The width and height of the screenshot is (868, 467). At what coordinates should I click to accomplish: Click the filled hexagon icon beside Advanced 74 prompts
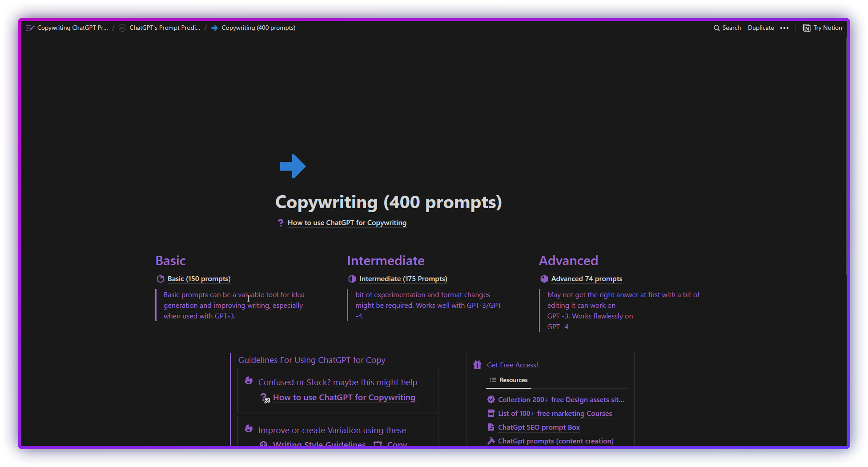click(x=544, y=279)
